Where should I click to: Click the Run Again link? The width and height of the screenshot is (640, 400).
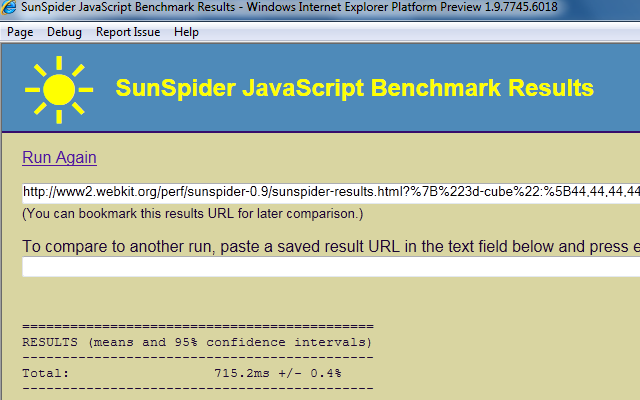click(x=59, y=157)
